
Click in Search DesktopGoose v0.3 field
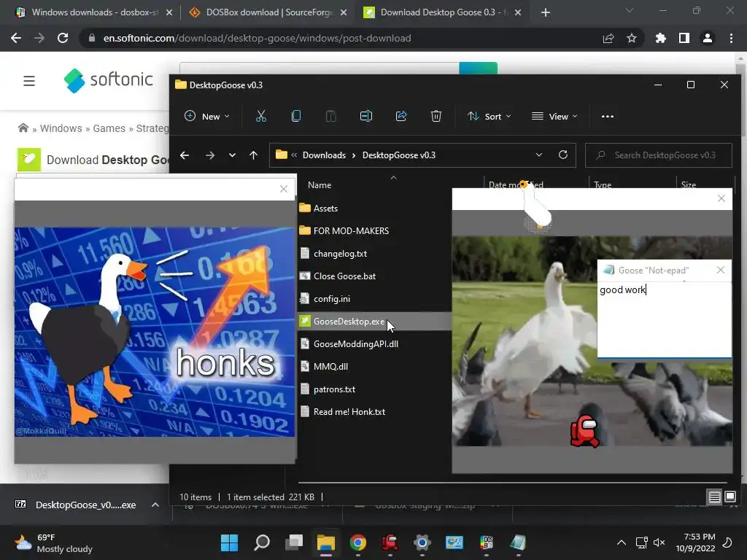tap(659, 155)
